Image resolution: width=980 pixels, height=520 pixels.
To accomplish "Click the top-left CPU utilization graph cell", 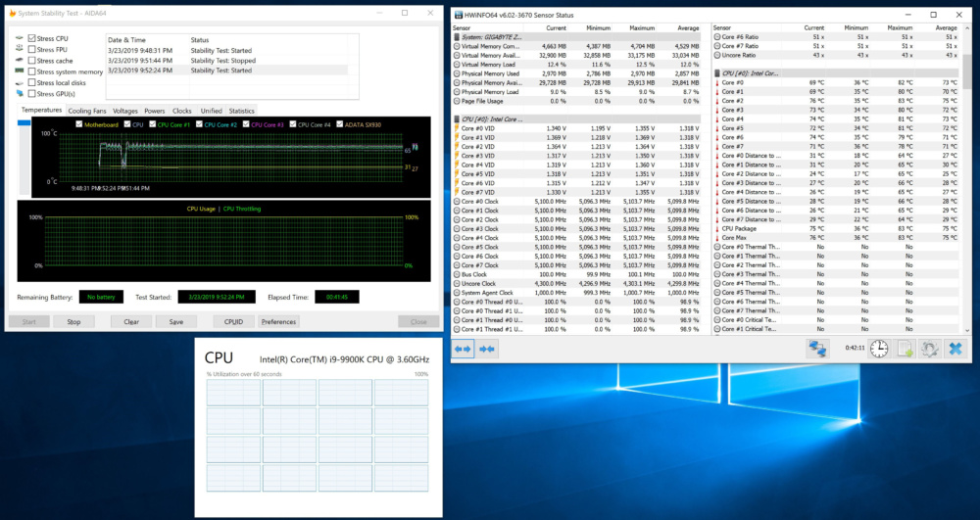I will click(234, 393).
